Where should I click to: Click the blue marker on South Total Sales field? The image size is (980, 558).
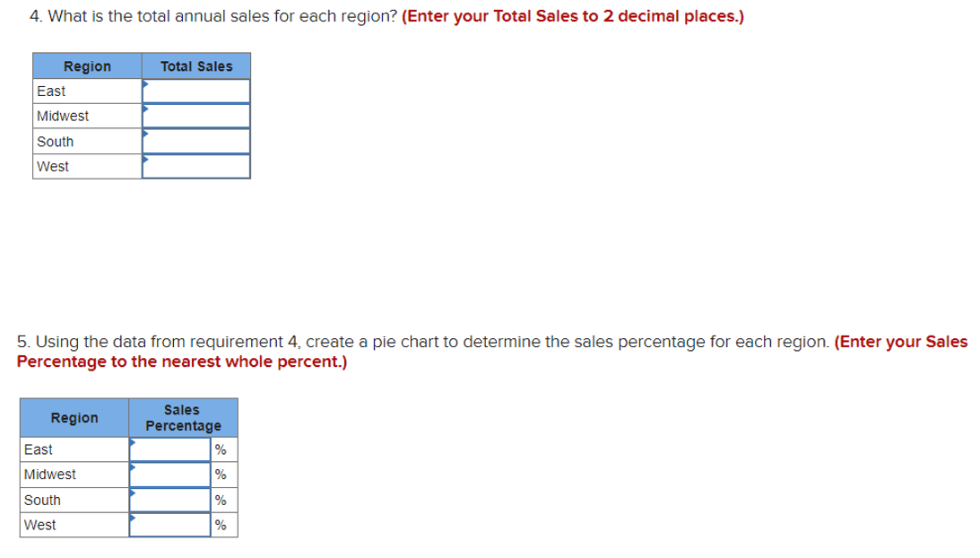pos(146,134)
